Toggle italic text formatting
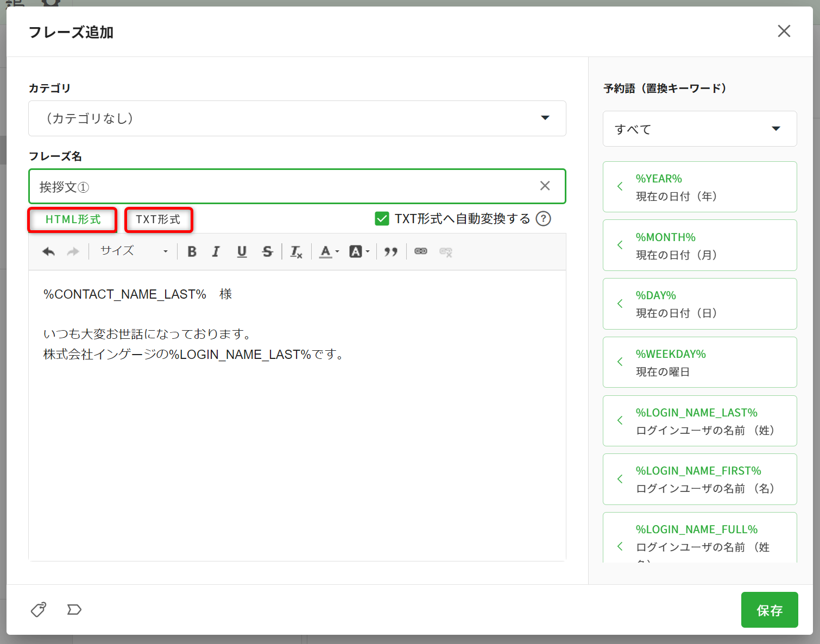Viewport: 820px width, 644px height. click(x=216, y=251)
